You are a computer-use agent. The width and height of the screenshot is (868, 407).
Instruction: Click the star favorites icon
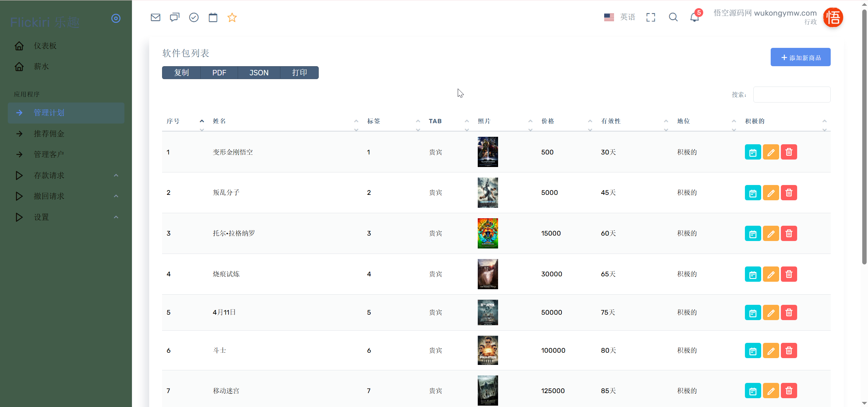tap(232, 17)
